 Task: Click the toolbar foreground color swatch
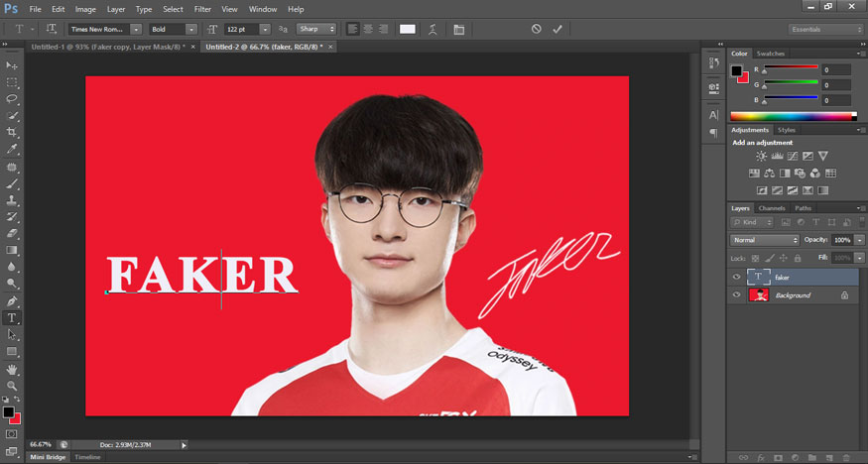pos(8,412)
